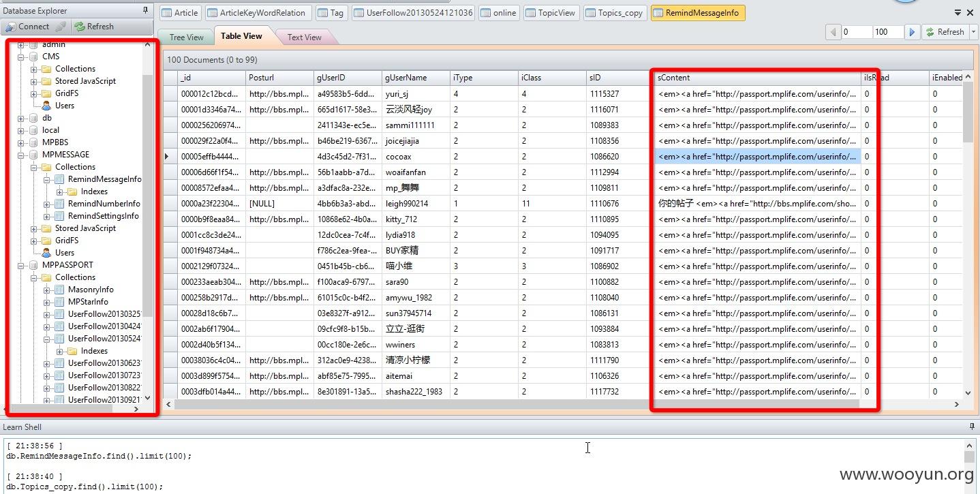980x494 pixels.
Task: Click the Connect button
Action: pyautogui.click(x=27, y=27)
